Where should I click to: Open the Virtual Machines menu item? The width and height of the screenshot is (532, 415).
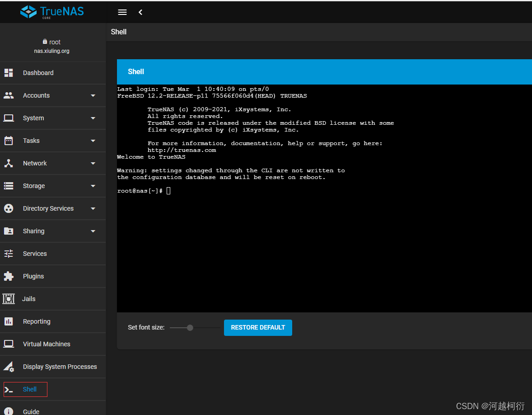pos(53,344)
